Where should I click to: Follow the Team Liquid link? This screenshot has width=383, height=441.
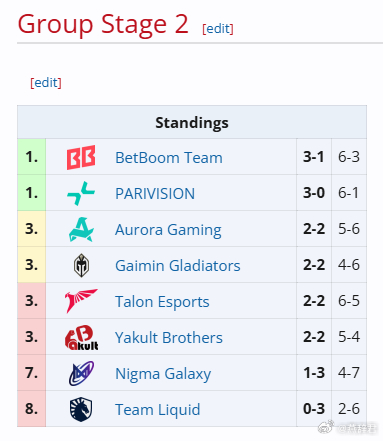pyautogui.click(x=158, y=410)
